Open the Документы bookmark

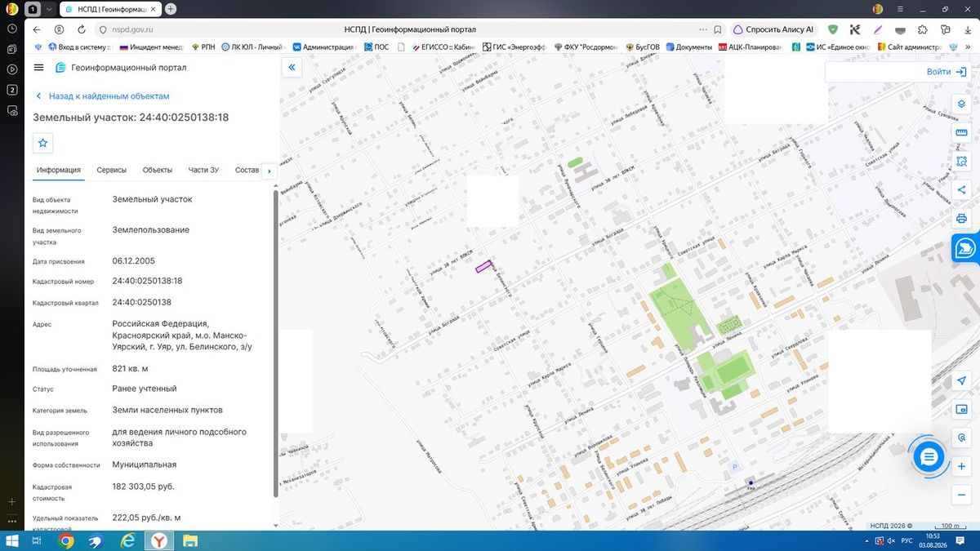click(x=688, y=47)
